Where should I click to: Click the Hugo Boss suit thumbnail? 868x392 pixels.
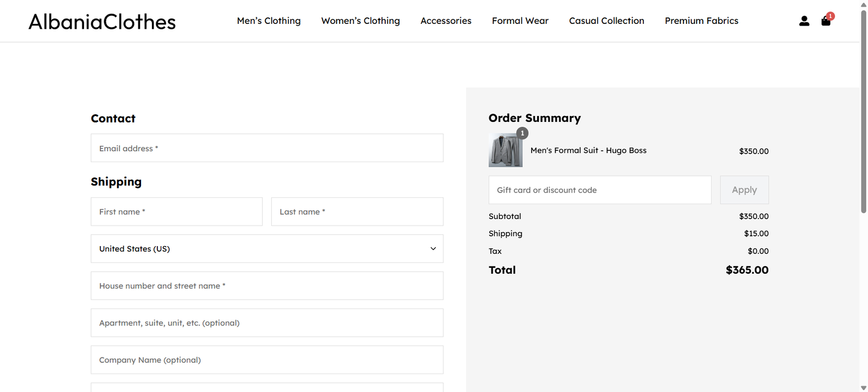coord(505,150)
